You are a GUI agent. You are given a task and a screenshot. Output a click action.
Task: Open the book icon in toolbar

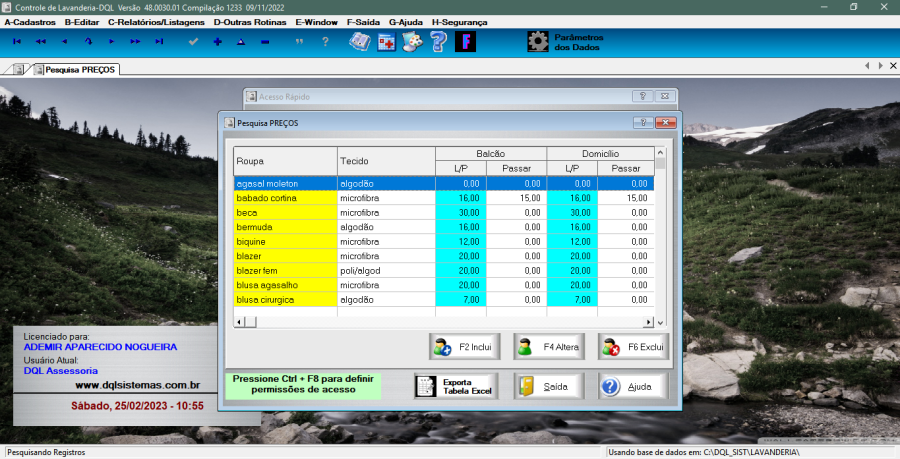click(x=359, y=41)
